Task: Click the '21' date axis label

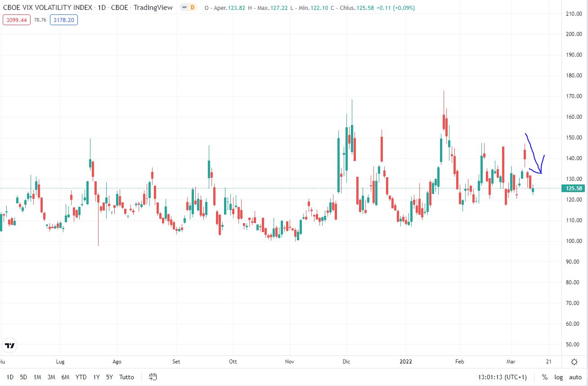Action: coord(549,362)
